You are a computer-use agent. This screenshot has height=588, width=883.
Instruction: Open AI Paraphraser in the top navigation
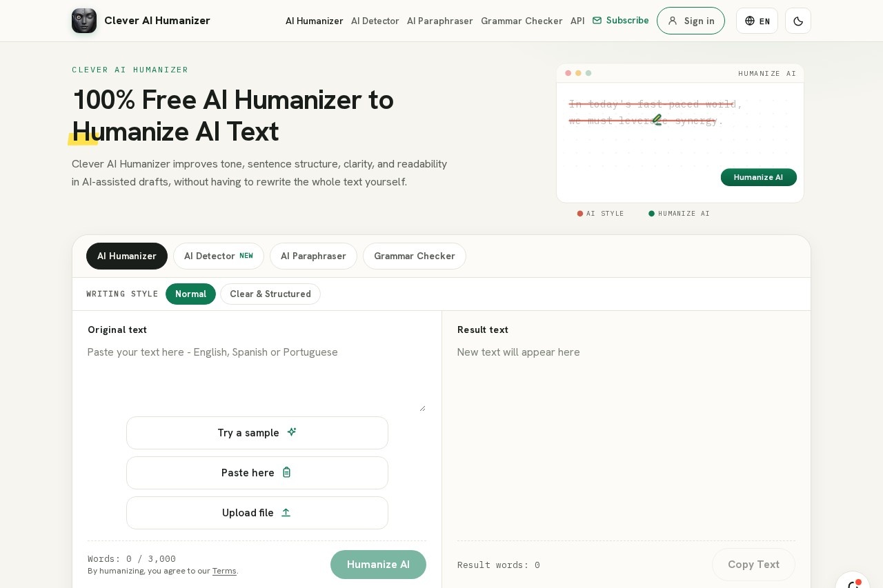[x=440, y=21]
